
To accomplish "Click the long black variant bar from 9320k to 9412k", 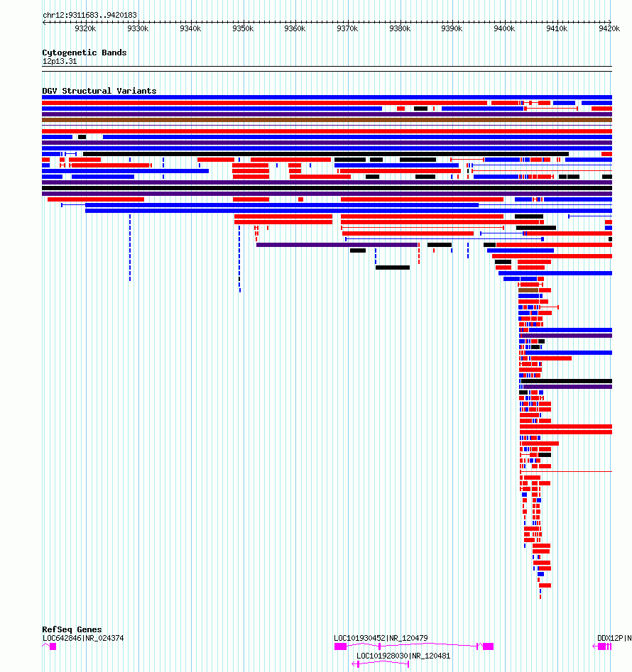I will click(326, 154).
